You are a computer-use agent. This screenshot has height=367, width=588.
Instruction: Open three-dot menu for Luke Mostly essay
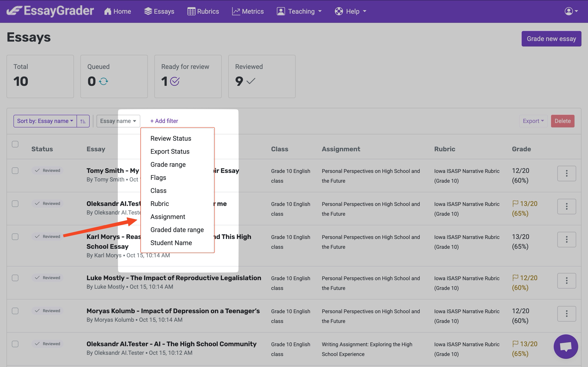coord(566,281)
